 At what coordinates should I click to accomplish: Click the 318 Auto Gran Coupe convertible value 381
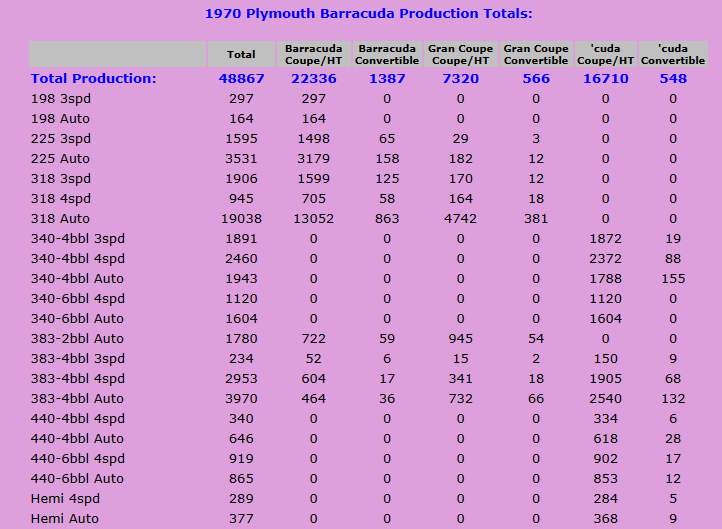[x=536, y=219]
